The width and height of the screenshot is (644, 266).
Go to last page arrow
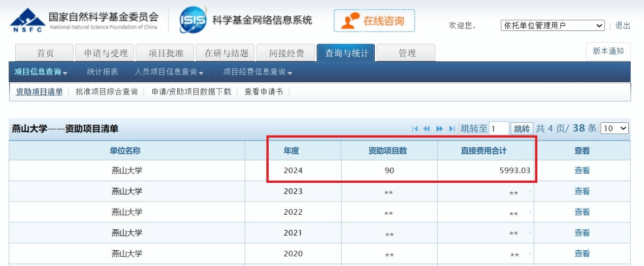(452, 129)
